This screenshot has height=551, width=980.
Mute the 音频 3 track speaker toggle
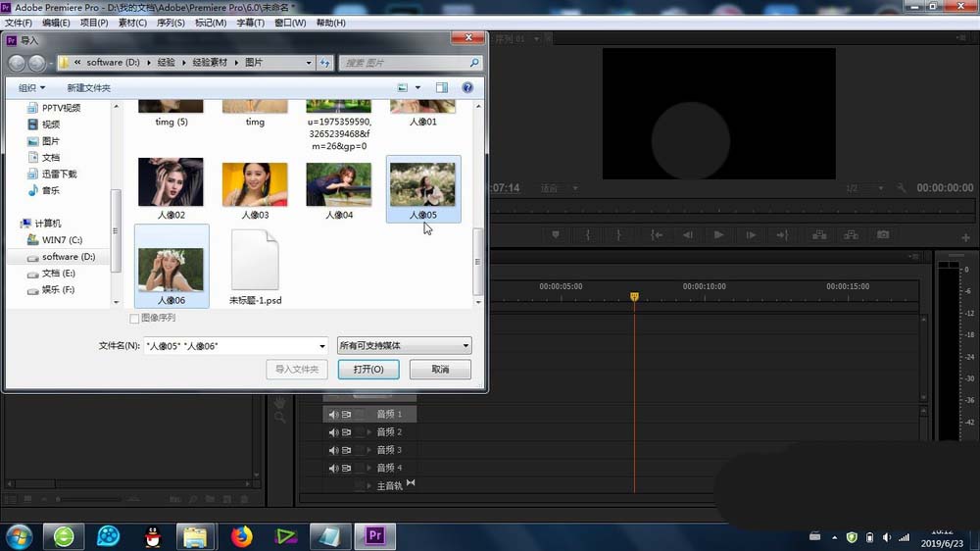click(x=333, y=450)
